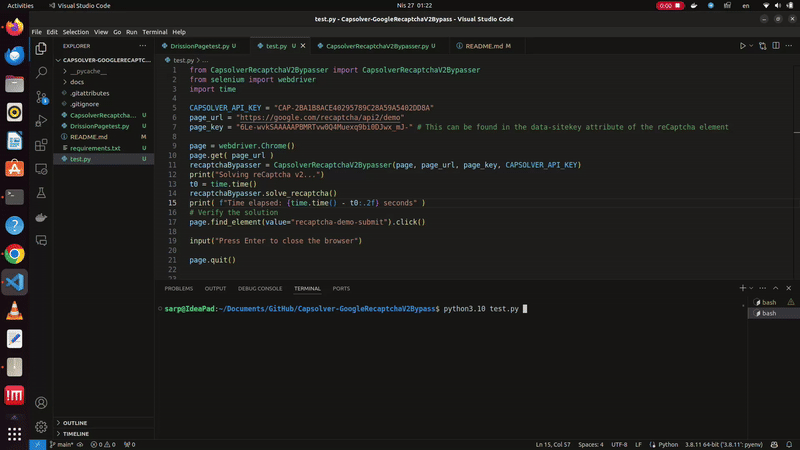
Task: Open the View menu
Action: pos(101,32)
